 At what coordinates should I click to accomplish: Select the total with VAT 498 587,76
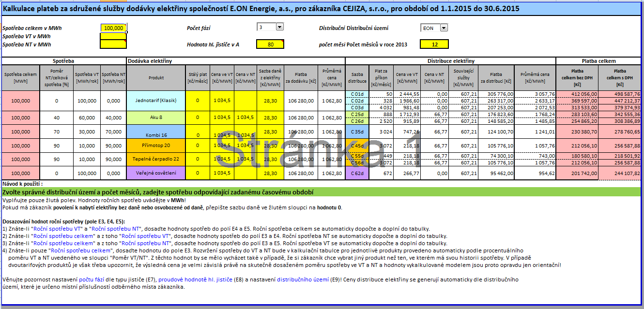(x=620, y=94)
